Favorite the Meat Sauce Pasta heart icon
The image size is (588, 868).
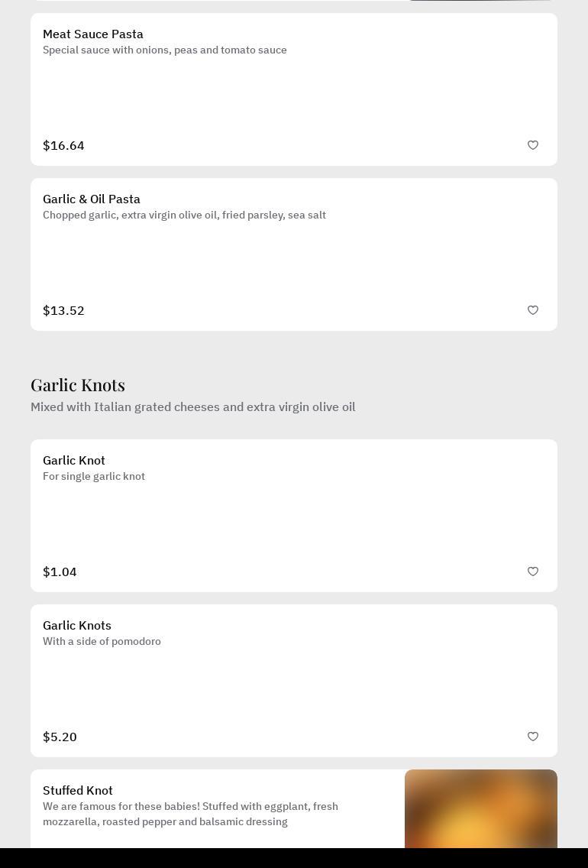tap(533, 145)
